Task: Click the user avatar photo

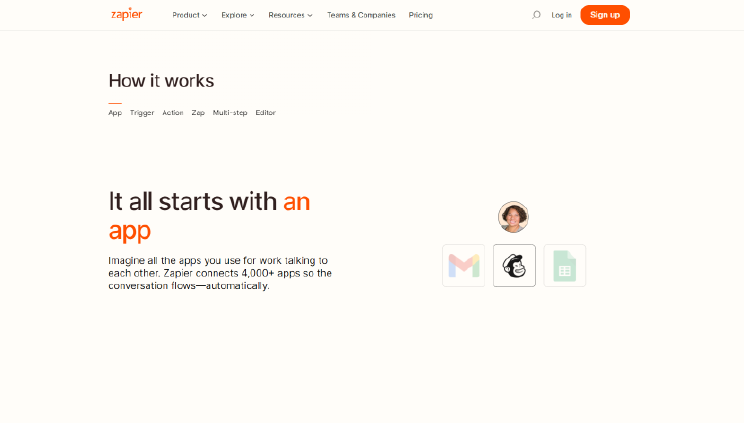Action: point(513,217)
